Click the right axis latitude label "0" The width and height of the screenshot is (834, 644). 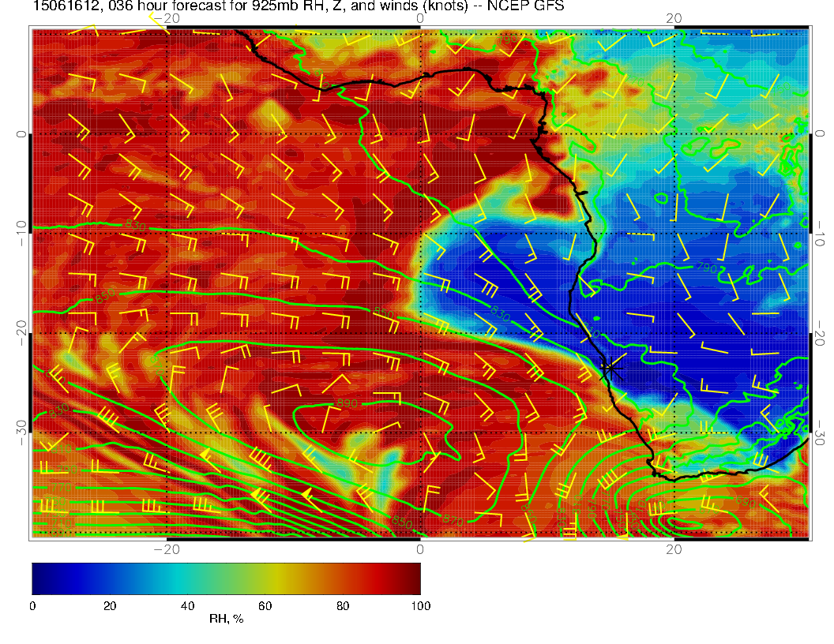click(820, 134)
